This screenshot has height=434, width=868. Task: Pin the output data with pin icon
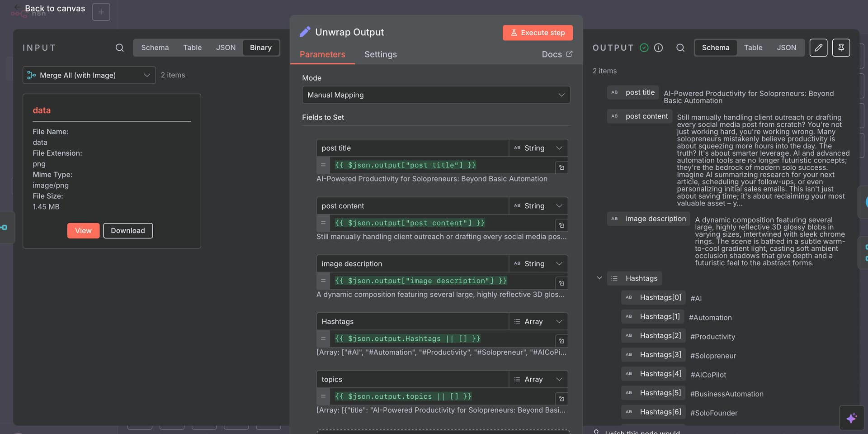coord(841,48)
